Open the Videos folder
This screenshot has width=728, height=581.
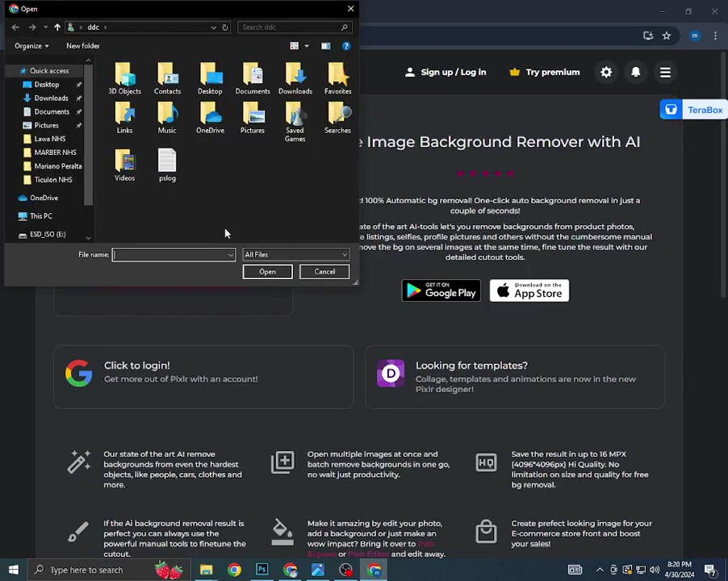click(x=125, y=165)
